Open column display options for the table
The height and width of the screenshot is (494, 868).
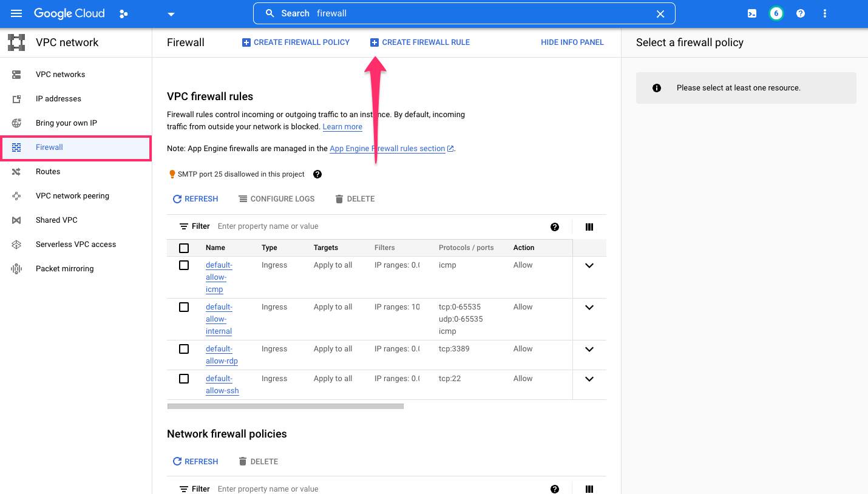click(589, 226)
